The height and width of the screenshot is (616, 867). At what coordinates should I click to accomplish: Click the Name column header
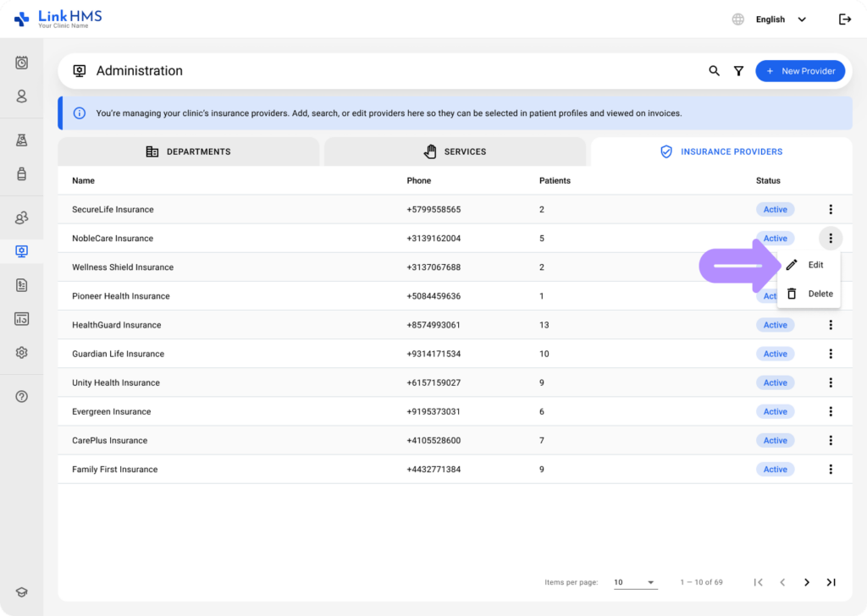click(x=83, y=181)
